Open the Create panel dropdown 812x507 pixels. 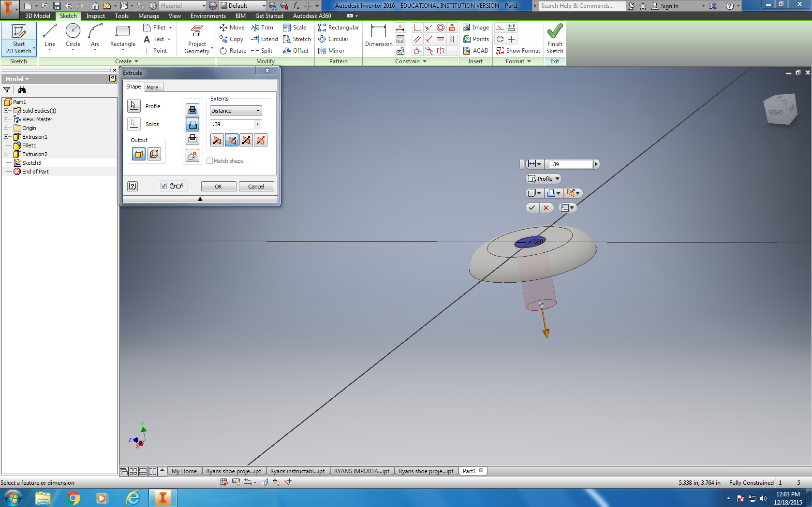click(x=127, y=61)
